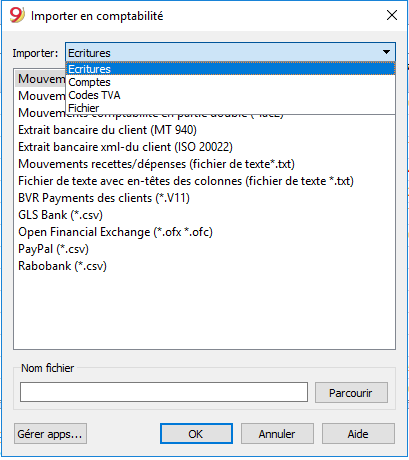Select Ecritures in the dropdown list
Screen dimensions: 409x460
pyautogui.click(x=230, y=69)
